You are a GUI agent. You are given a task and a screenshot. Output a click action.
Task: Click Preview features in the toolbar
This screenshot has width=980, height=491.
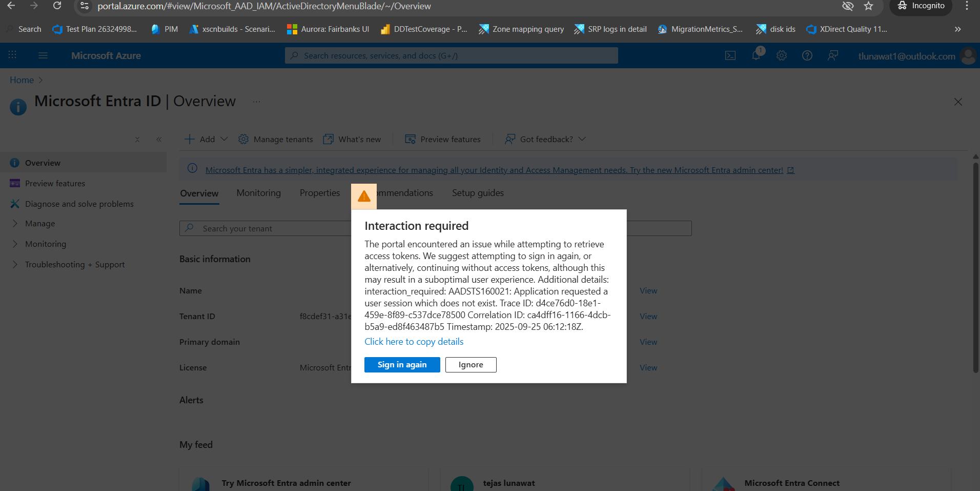point(443,139)
